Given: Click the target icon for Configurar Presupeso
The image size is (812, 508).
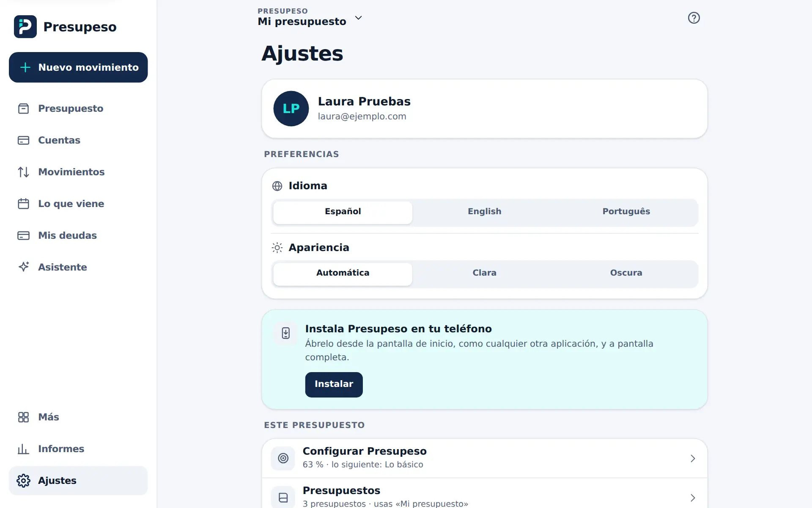Looking at the screenshot, I should pos(283,458).
